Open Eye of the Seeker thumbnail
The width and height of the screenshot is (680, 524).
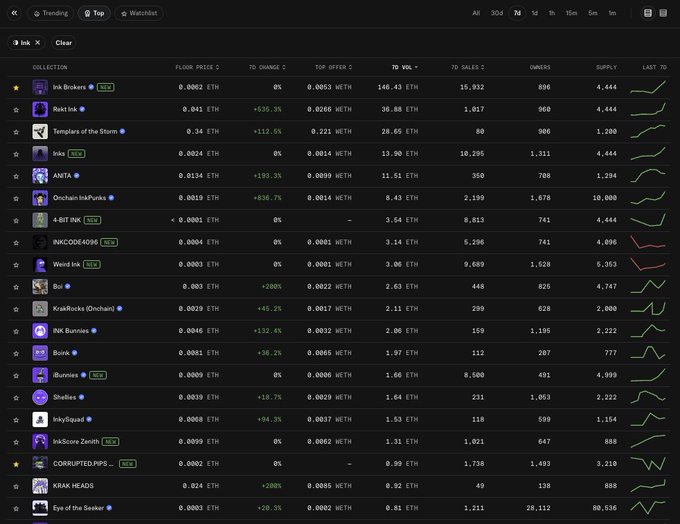click(40, 508)
